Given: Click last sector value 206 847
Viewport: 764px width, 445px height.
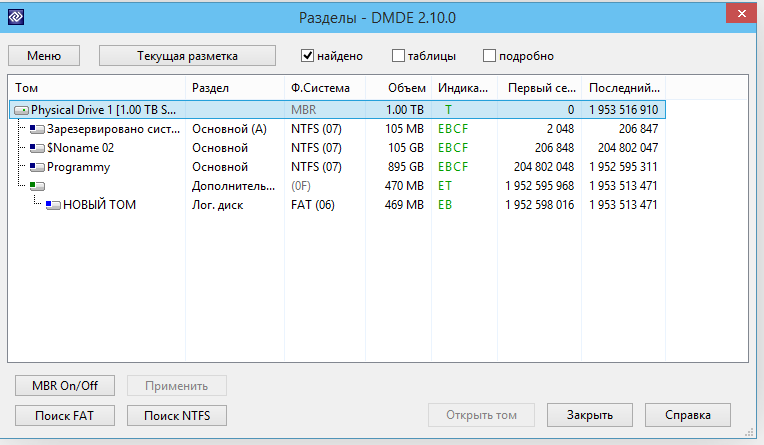Looking at the screenshot, I should pyautogui.click(x=638, y=129).
